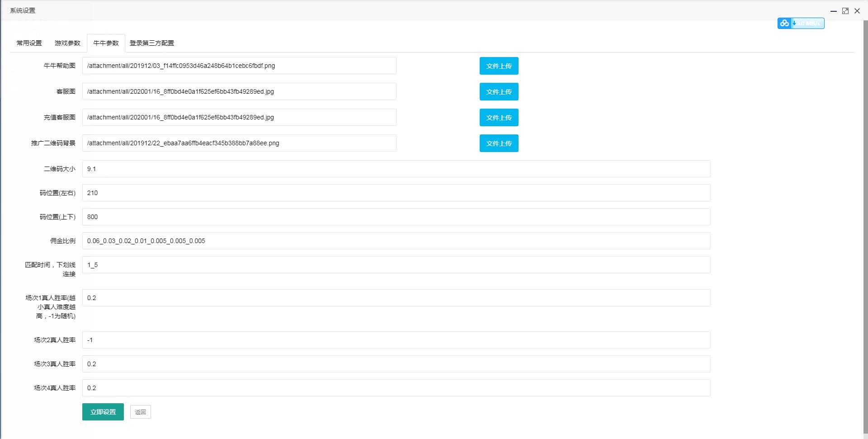Click 文件上传 beside the 客服图 field
868x439 pixels.
click(499, 92)
